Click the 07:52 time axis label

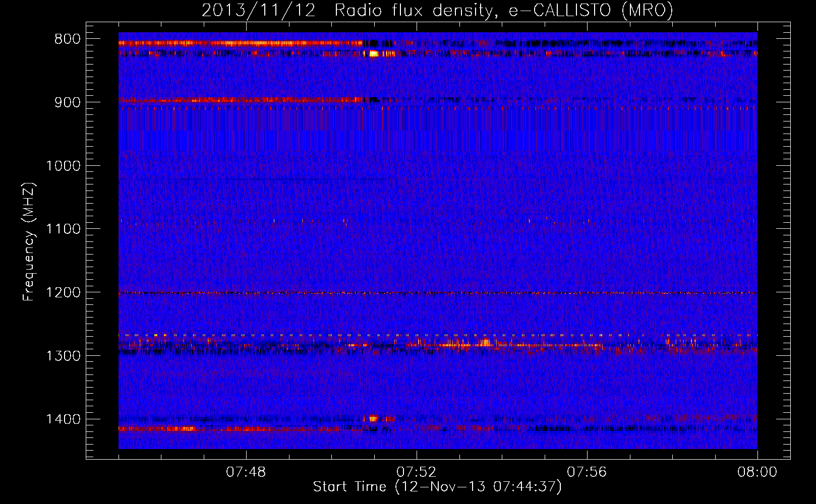click(417, 472)
